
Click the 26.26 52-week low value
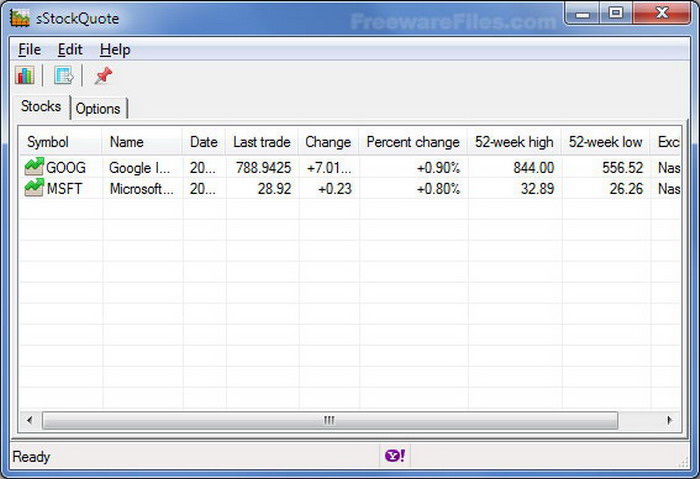(626, 188)
